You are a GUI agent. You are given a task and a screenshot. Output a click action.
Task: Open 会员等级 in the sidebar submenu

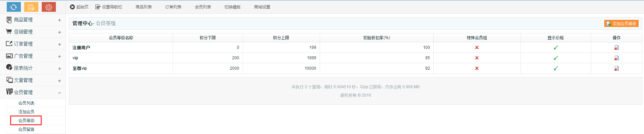[x=26, y=121]
